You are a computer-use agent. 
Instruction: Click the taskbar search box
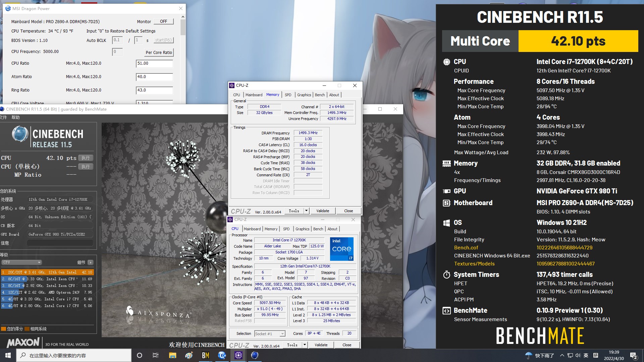(74, 355)
